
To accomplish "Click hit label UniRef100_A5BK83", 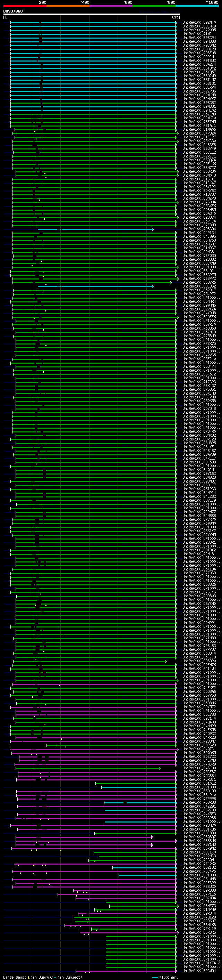I will 199,802.
